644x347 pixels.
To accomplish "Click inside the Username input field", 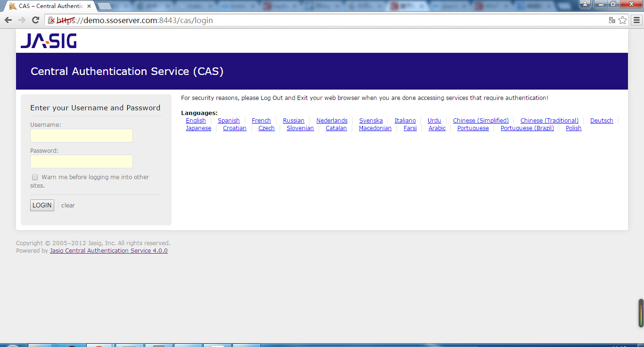I will [x=81, y=135].
